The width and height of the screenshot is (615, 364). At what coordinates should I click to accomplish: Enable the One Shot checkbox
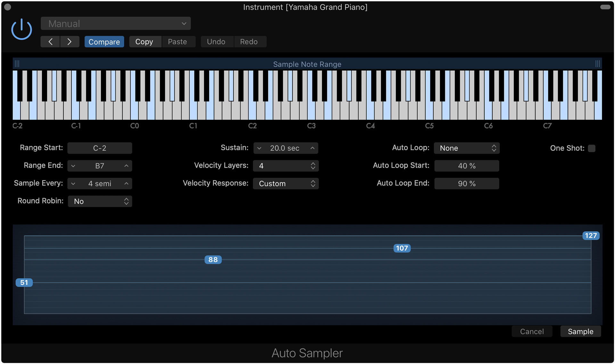point(592,148)
